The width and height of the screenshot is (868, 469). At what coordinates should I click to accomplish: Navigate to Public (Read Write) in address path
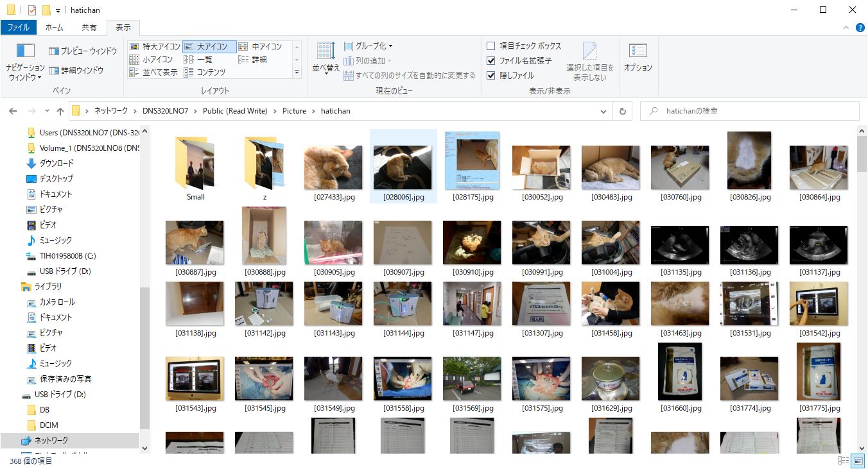(x=235, y=111)
